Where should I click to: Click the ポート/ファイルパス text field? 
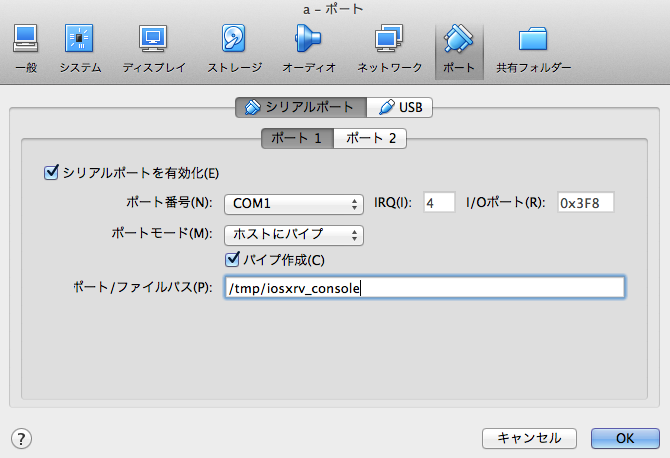(424, 288)
